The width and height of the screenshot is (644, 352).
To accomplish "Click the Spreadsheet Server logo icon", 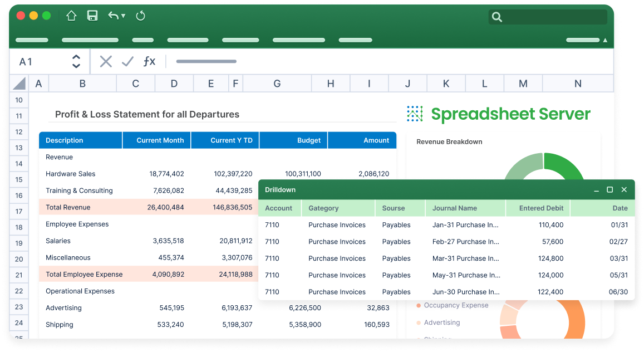I will tap(414, 114).
